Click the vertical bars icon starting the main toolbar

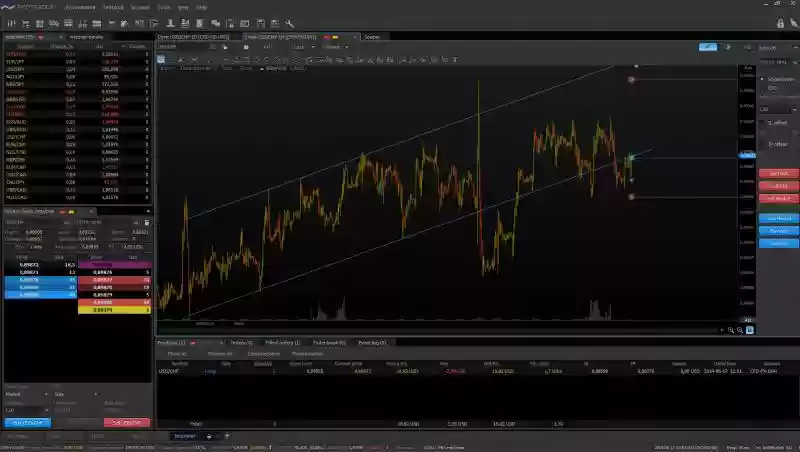pyautogui.click(x=11, y=23)
